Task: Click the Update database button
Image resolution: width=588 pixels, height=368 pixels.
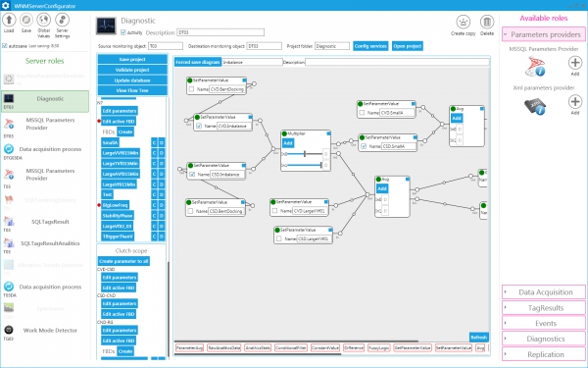Action: 132,80
